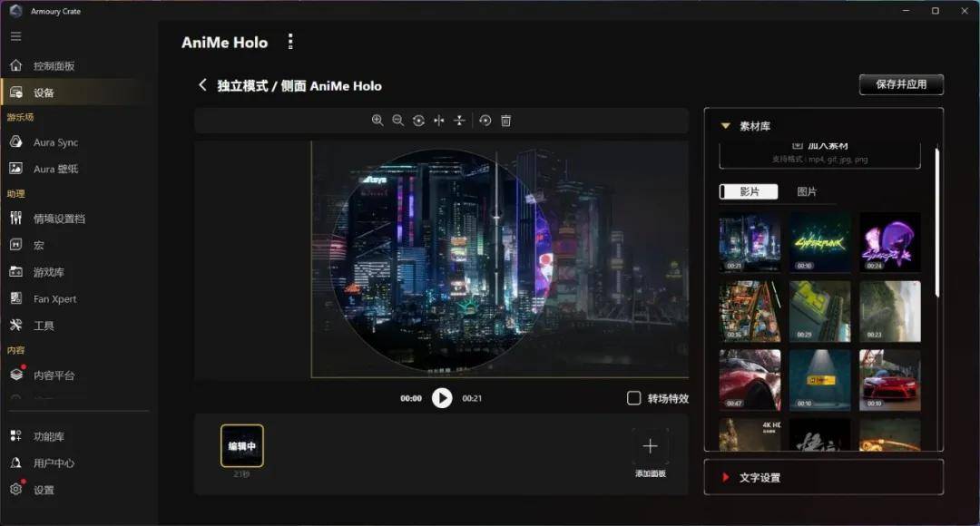Click the Armoury Crate logo in title bar
Screen dimensions: 980x526
[x=16, y=11]
